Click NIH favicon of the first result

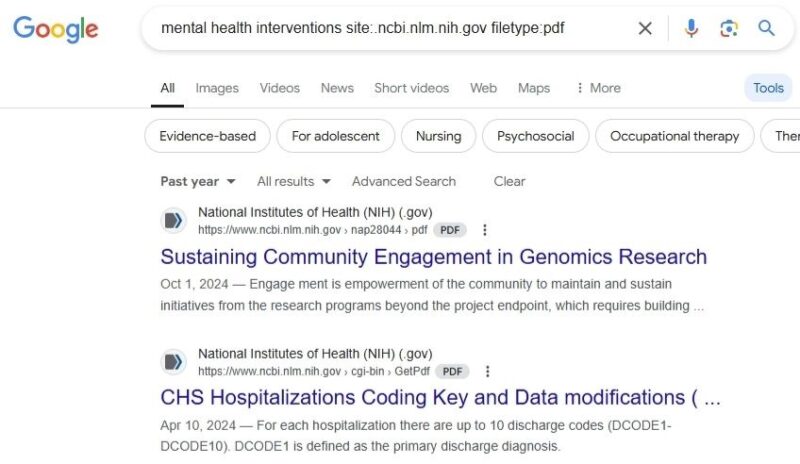(173, 221)
